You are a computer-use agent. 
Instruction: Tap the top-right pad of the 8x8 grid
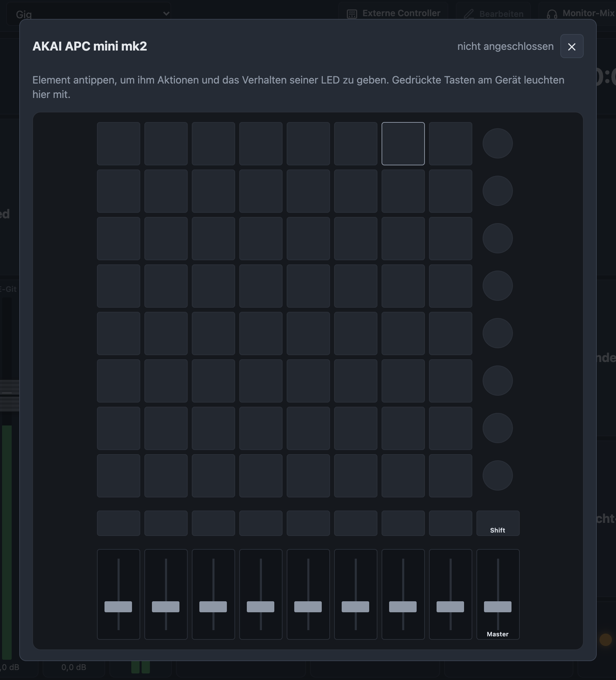pyautogui.click(x=451, y=143)
